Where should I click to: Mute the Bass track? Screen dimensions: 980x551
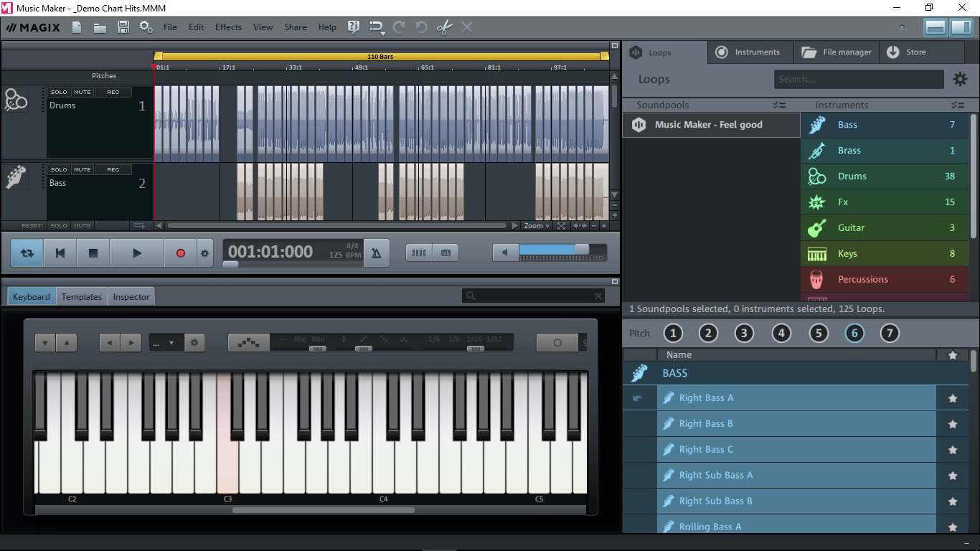(x=83, y=169)
